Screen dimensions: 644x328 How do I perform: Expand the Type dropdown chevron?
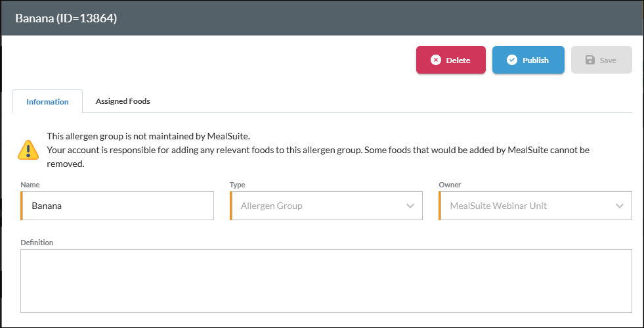point(410,206)
